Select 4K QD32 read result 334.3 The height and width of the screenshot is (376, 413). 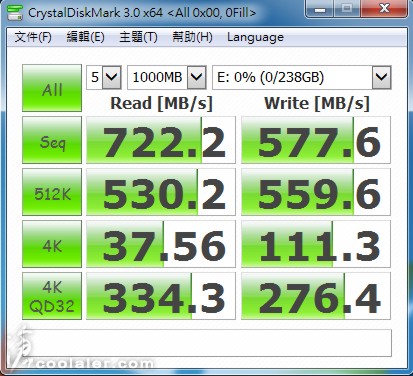(x=161, y=296)
